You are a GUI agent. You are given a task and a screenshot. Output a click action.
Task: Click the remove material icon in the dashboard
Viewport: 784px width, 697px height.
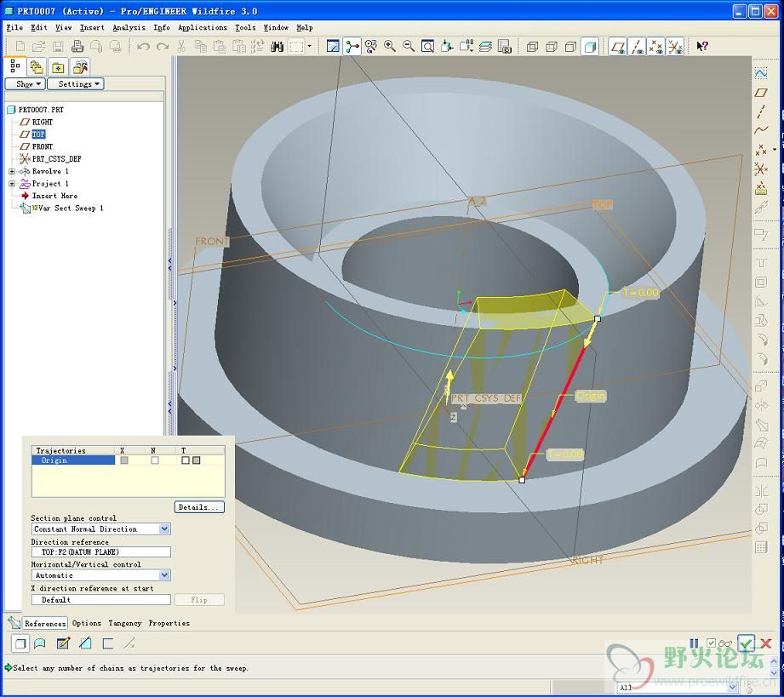pyautogui.click(x=85, y=643)
